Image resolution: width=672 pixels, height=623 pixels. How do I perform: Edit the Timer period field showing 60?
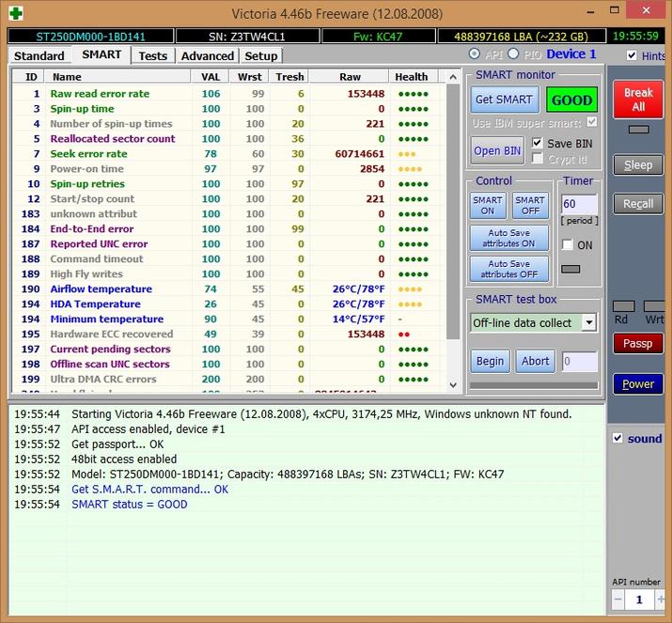(x=579, y=204)
